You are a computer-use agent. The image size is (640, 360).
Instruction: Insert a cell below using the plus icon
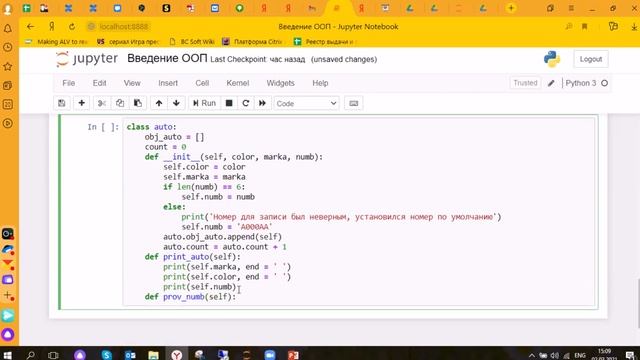pos(81,103)
